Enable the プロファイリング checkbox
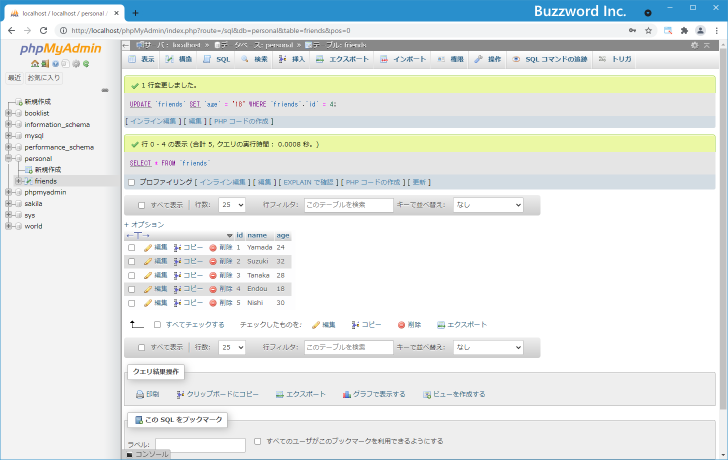 coord(131,182)
